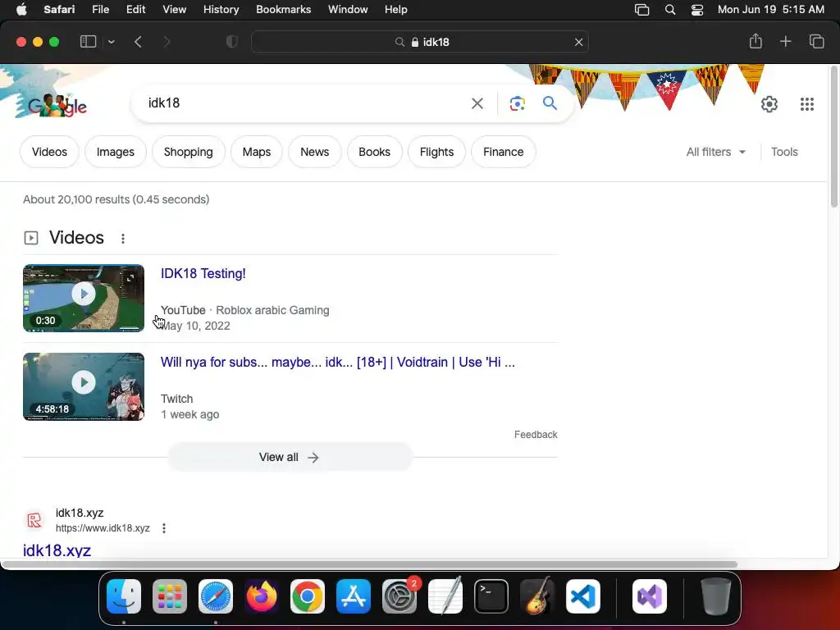Open the Apple menu

tap(21, 10)
